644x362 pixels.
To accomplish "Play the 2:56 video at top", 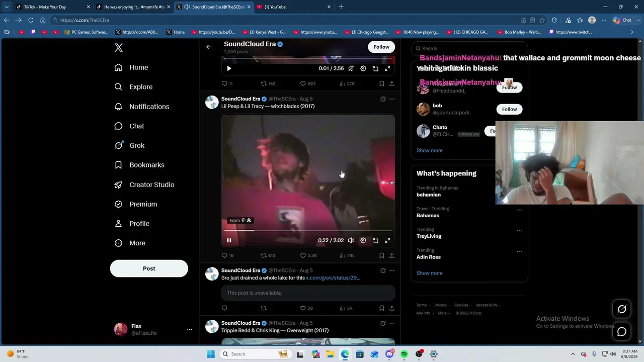I will click(229, 68).
